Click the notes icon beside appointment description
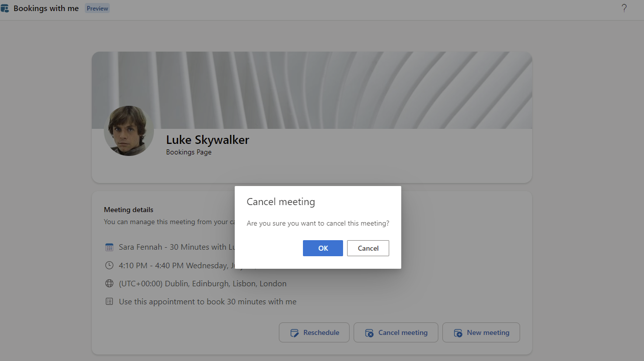The width and height of the screenshot is (644, 361). point(109,301)
